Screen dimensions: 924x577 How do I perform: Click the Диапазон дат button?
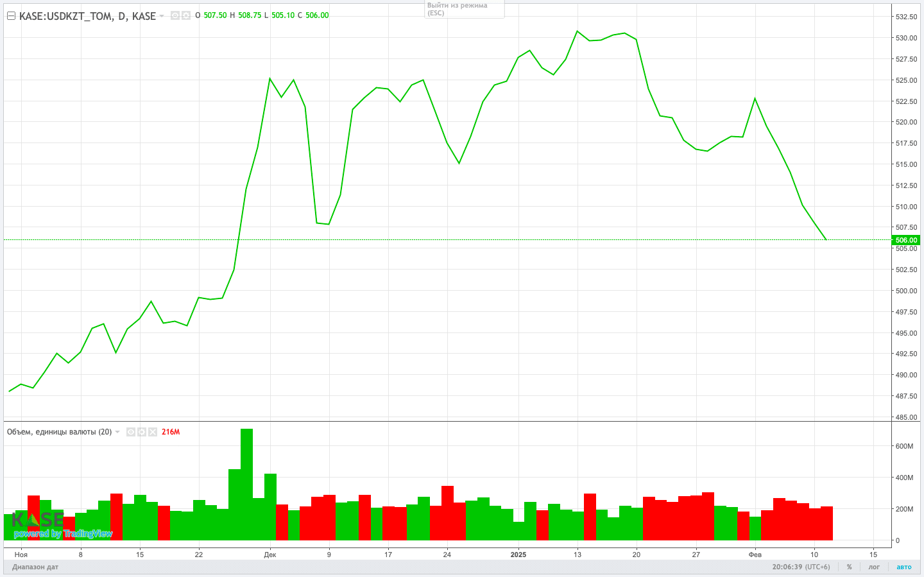click(x=35, y=567)
